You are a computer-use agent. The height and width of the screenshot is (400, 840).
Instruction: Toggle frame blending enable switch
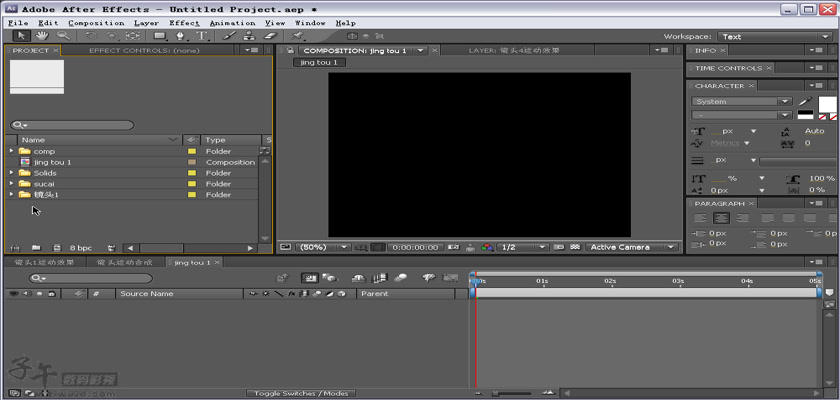[379, 278]
